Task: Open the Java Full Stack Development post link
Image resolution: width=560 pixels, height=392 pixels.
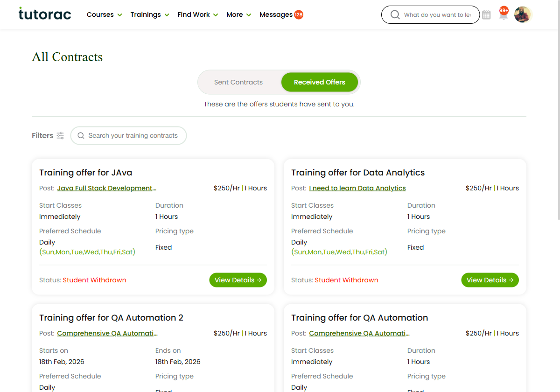Action: pyautogui.click(x=107, y=188)
